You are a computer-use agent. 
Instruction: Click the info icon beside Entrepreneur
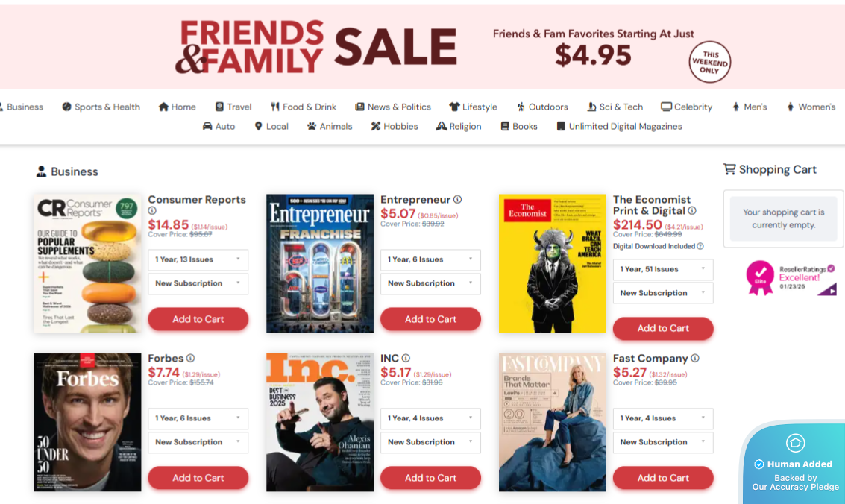pos(458,200)
